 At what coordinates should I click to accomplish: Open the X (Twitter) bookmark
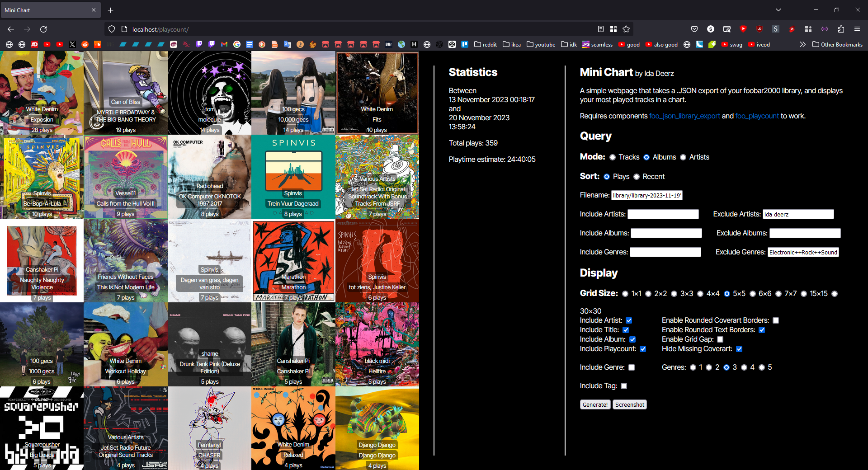click(72, 44)
